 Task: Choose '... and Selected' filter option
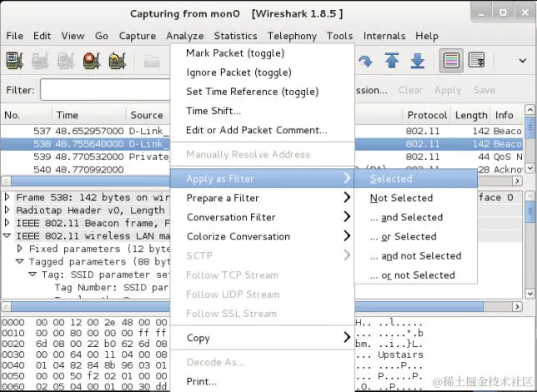pos(416,217)
